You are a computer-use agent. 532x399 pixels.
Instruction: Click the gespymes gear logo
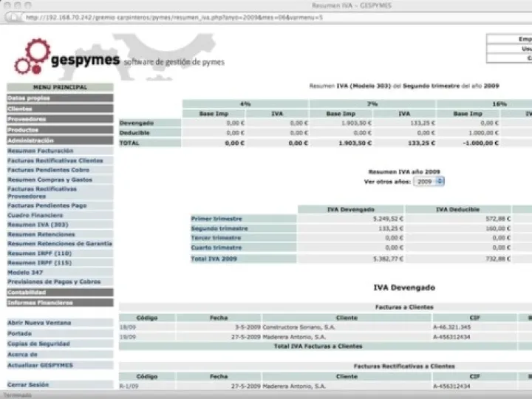pyautogui.click(x=33, y=55)
